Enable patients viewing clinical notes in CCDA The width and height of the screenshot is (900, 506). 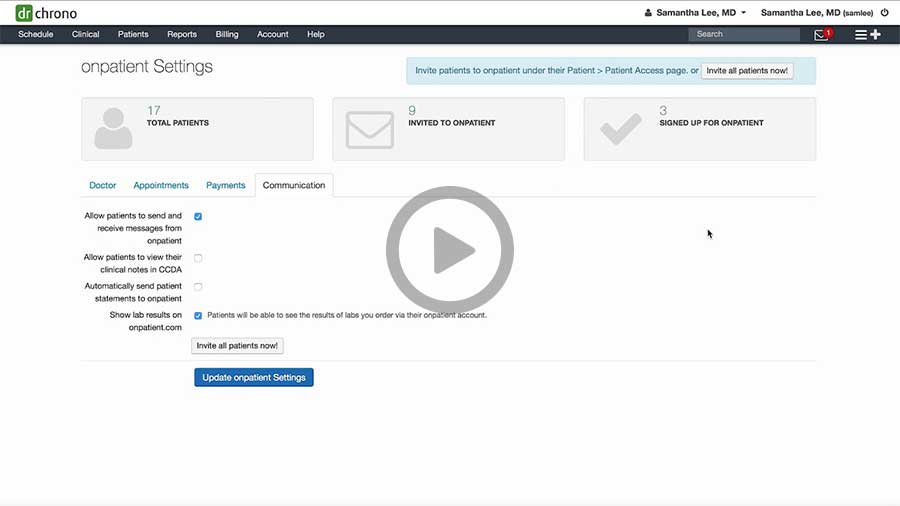[x=198, y=258]
